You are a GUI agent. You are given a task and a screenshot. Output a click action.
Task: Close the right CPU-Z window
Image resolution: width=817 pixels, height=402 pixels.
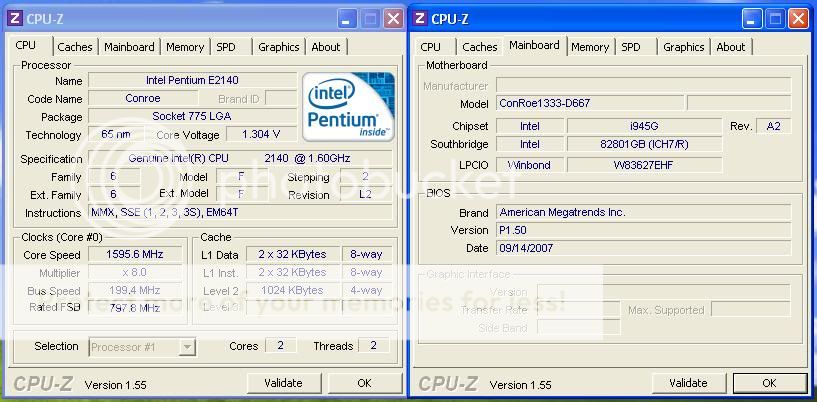(x=799, y=19)
